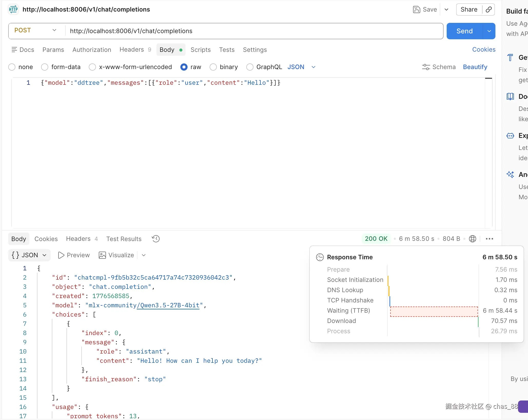528x420 pixels.
Task: Open the response more options ellipsis
Action: click(489, 239)
